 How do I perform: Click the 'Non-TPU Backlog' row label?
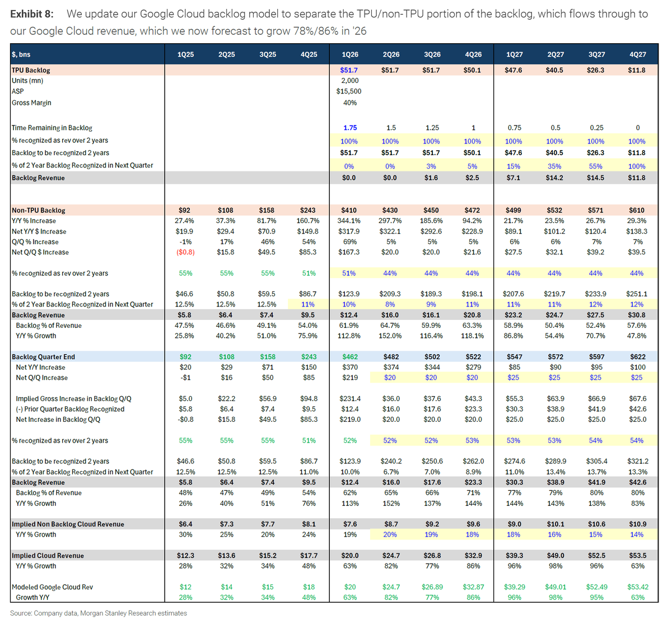pos(39,210)
